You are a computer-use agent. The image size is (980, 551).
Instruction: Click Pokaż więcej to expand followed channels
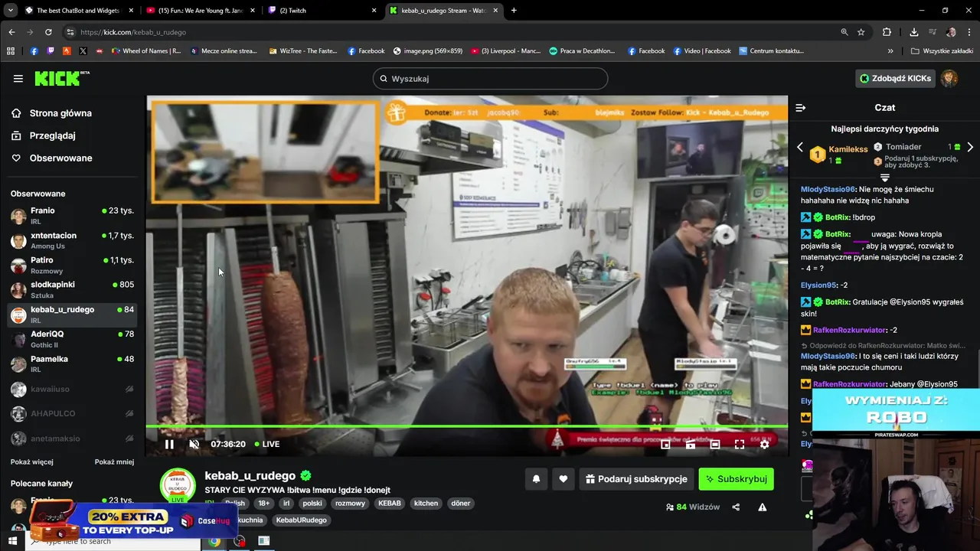[32, 462]
